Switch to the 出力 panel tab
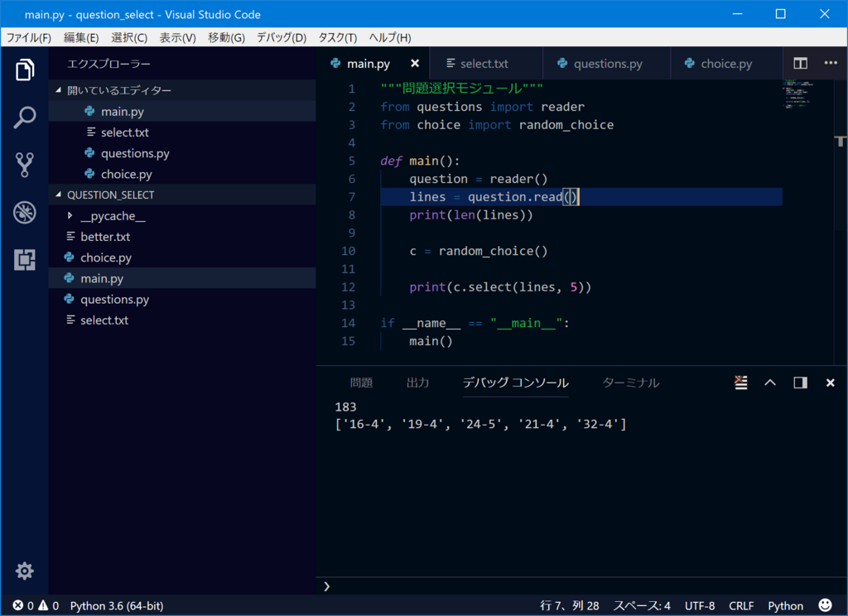Image resolution: width=848 pixels, height=616 pixels. pos(417,383)
